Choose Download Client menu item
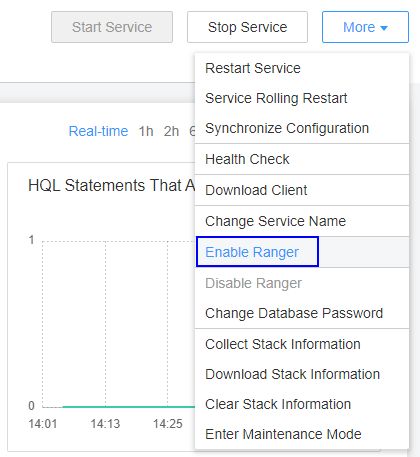Viewport: 420px width, 457px height. [302, 190]
